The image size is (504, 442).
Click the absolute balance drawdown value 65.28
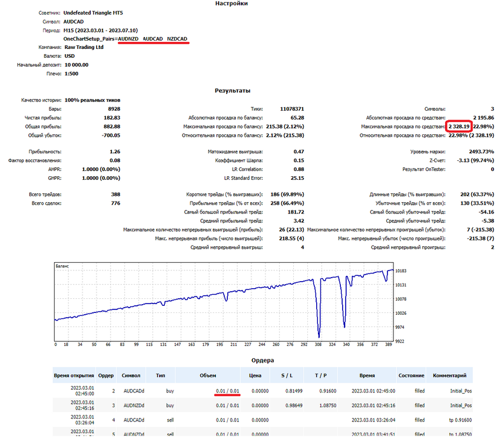click(297, 118)
